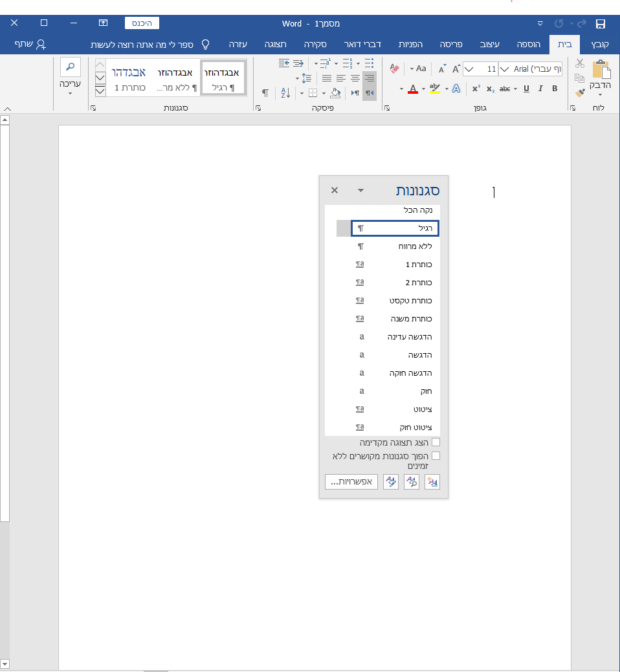Check the הצג תצוגה מקדימה checkbox
This screenshot has width=620, height=672.
pyautogui.click(x=436, y=442)
